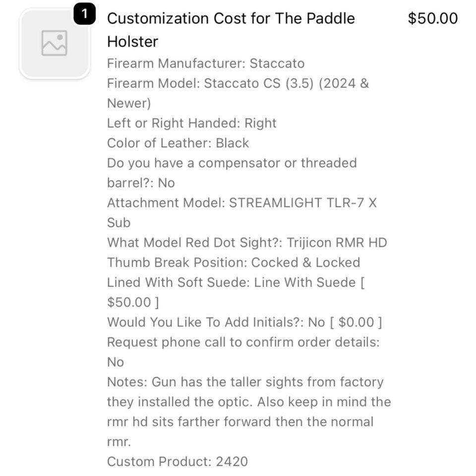Click the $50.00 item price
This screenshot has height=476, width=476.
tap(432, 19)
